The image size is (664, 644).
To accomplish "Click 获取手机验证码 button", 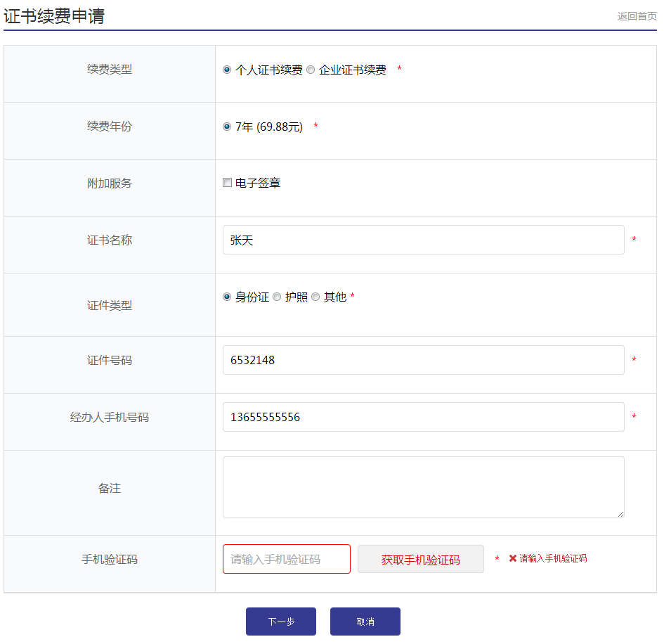I will (420, 559).
